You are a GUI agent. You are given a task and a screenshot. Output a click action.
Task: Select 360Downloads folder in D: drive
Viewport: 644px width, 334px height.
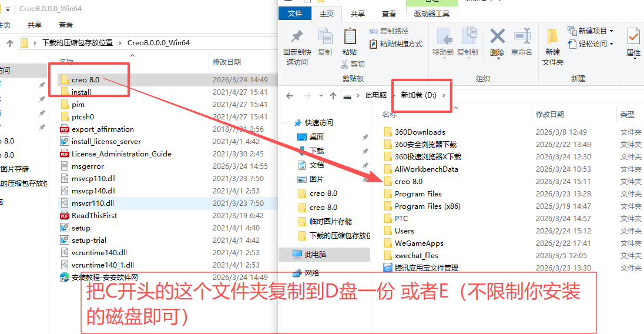(x=420, y=132)
